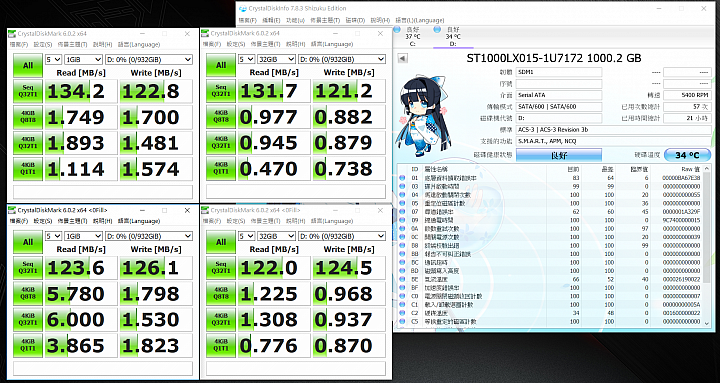
Task: Click the blue status orb for SMART row 0C
Action: tap(402, 237)
